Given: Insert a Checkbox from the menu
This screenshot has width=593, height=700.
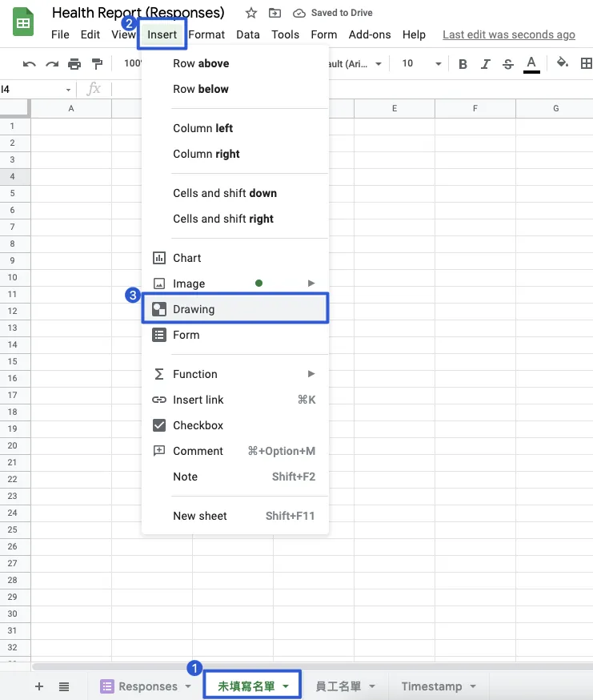Looking at the screenshot, I should pos(198,425).
